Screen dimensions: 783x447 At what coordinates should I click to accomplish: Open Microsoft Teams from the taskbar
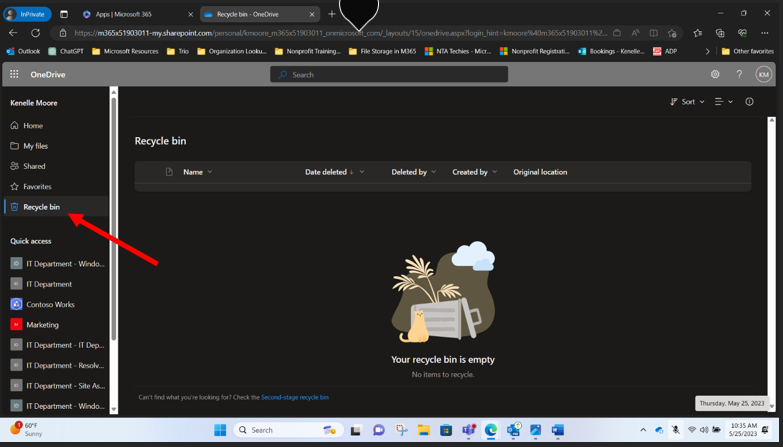(x=468, y=430)
